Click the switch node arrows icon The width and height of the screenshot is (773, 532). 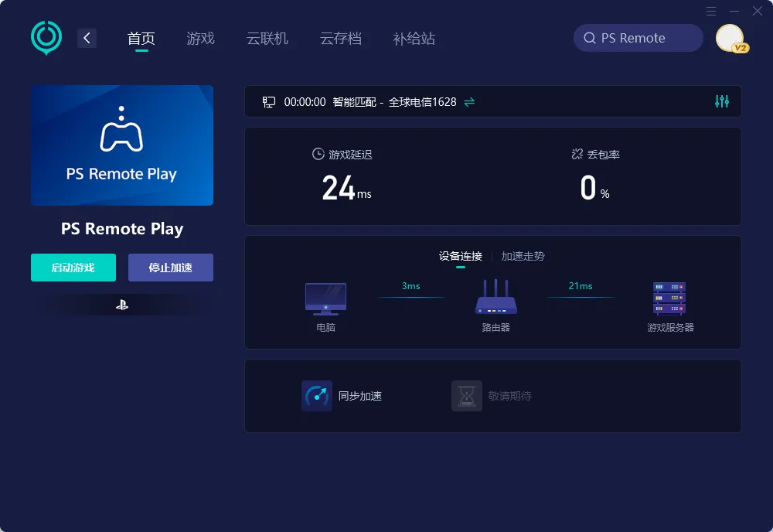coord(469,102)
